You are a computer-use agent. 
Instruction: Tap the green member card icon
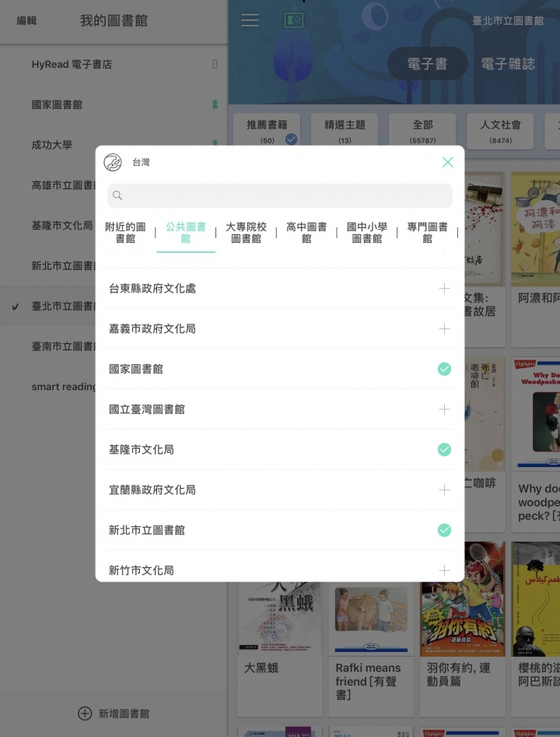click(x=294, y=20)
